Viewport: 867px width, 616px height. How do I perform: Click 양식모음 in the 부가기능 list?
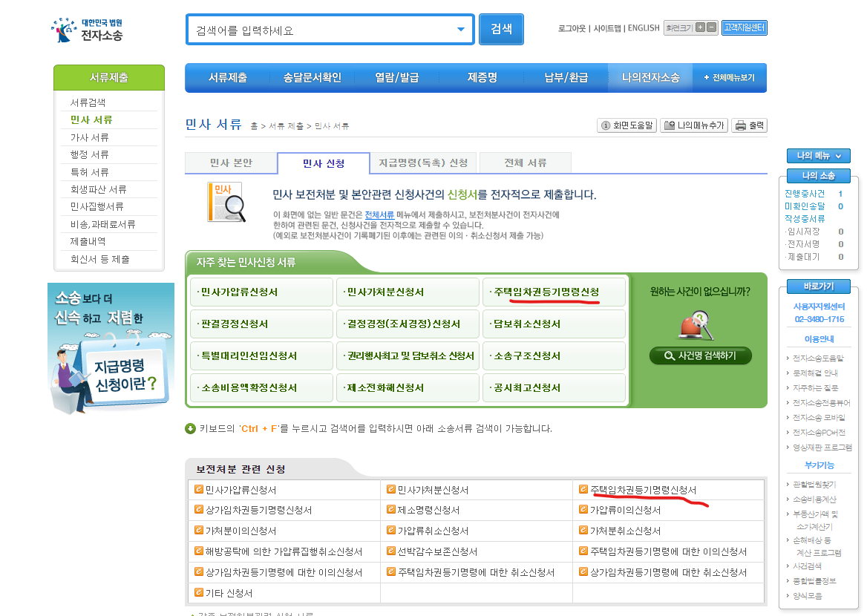tap(808, 596)
